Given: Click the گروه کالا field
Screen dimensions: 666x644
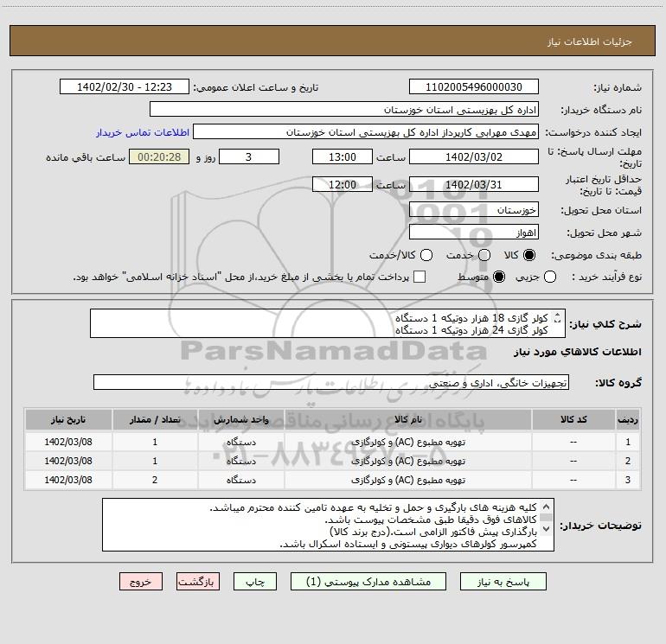Looking at the screenshot, I should [331, 382].
